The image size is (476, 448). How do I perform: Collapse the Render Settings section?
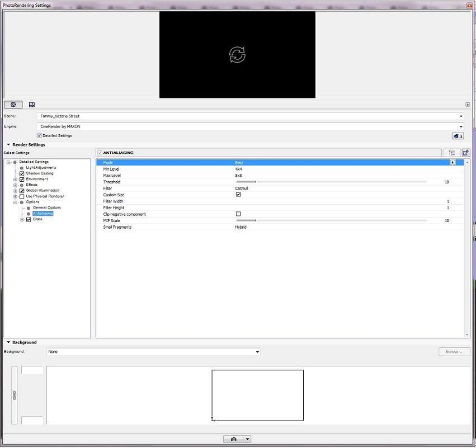tap(7, 144)
